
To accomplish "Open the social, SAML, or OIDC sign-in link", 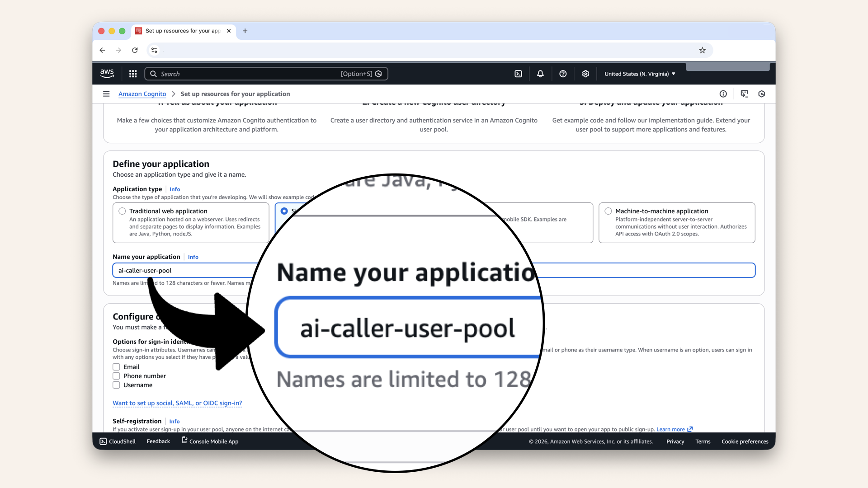I will click(177, 403).
